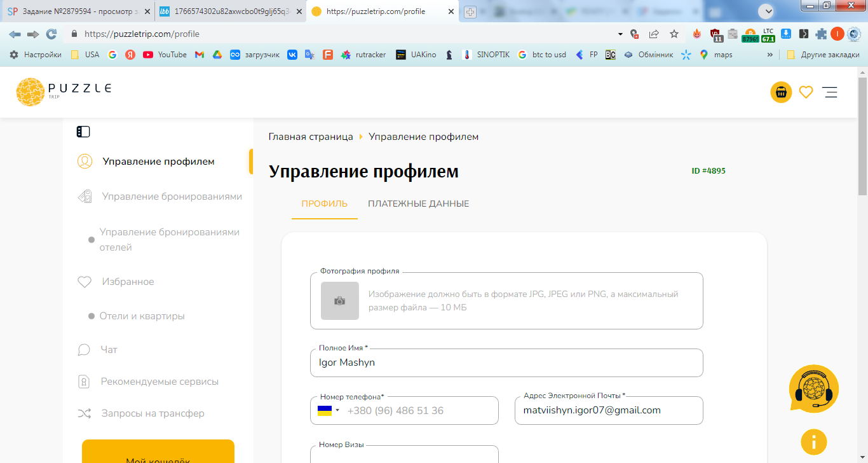This screenshot has width=868, height=463.
Task: Open the btc to usd bookmark
Action: pyautogui.click(x=542, y=55)
